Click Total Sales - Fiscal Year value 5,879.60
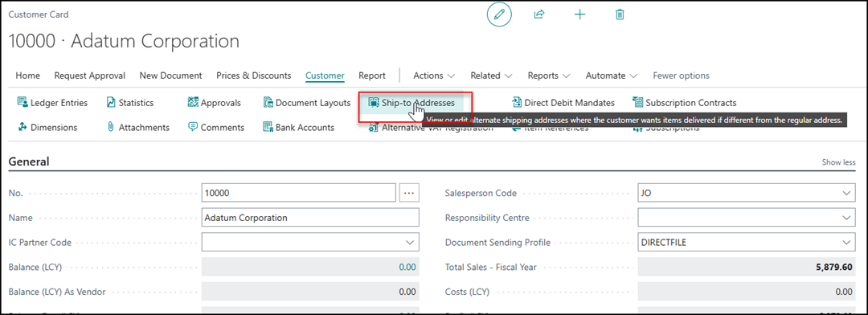The image size is (868, 315). pos(834,268)
